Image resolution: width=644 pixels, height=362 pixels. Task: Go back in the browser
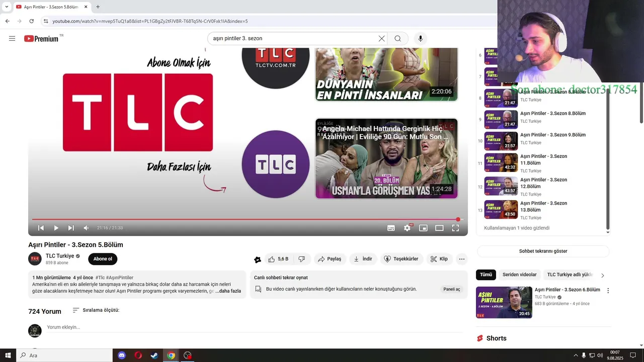pyautogui.click(x=7, y=21)
